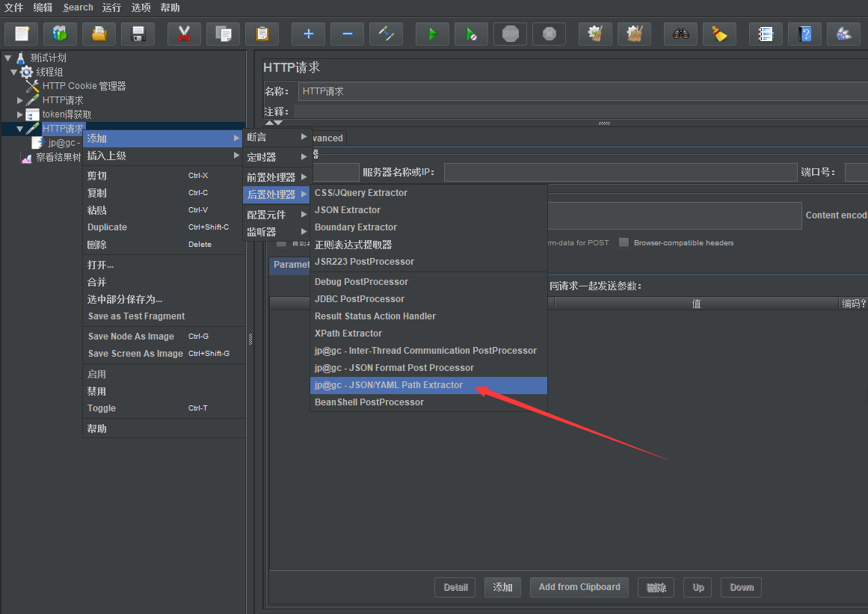This screenshot has width=868, height=614.
Task: Expand the token得获取 tree node
Action: tap(20, 114)
